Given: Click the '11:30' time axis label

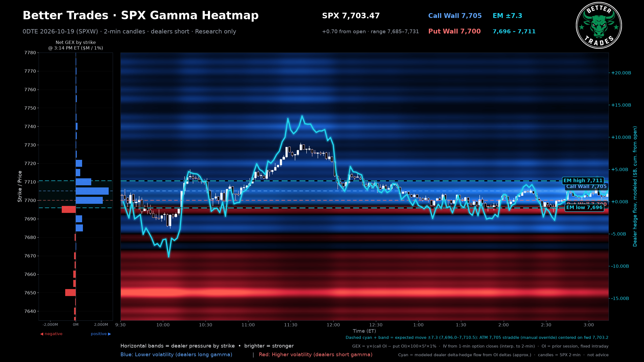Looking at the screenshot, I should coord(291,325).
